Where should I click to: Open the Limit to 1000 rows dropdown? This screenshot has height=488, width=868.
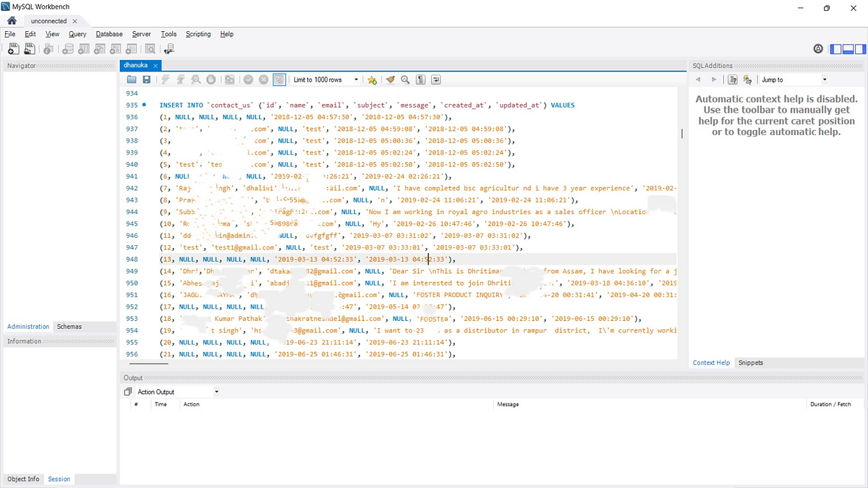(357, 80)
